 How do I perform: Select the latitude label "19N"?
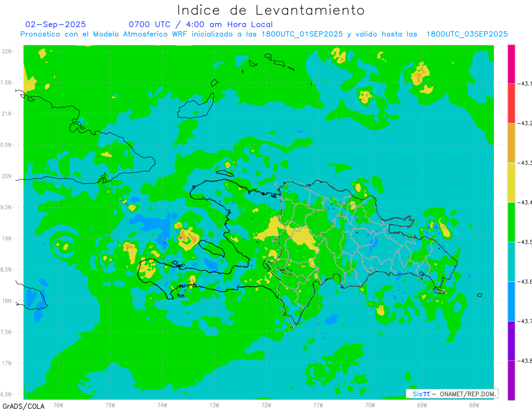tap(7, 239)
